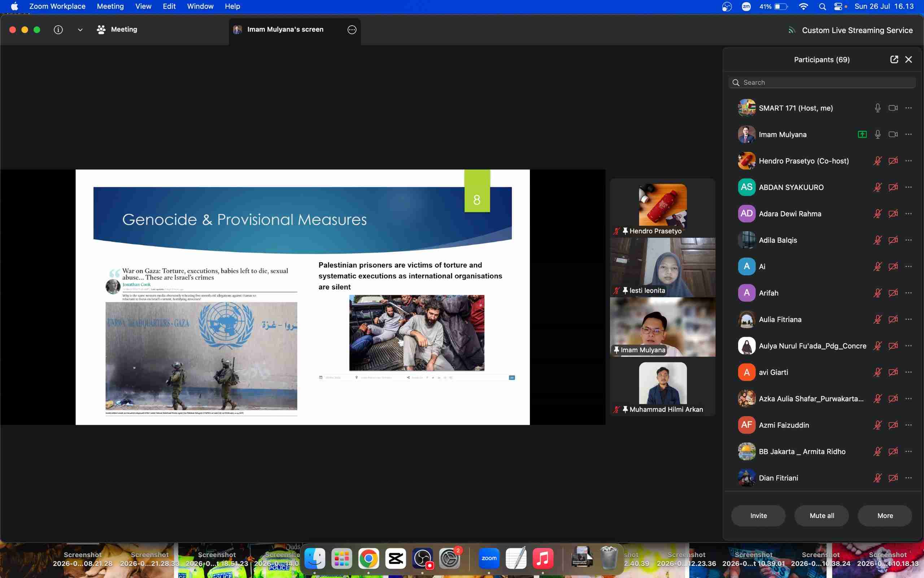Open the Zoom Workplace menu
The image size is (924, 578).
[57, 6]
